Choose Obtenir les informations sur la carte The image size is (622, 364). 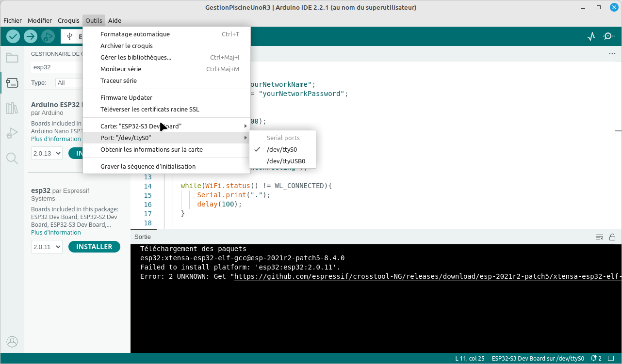167,150
